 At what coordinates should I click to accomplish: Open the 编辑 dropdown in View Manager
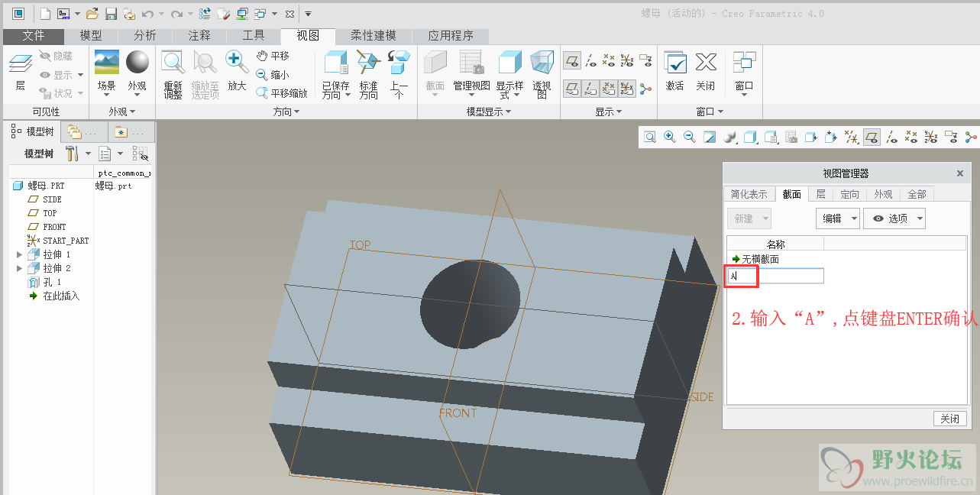point(838,218)
